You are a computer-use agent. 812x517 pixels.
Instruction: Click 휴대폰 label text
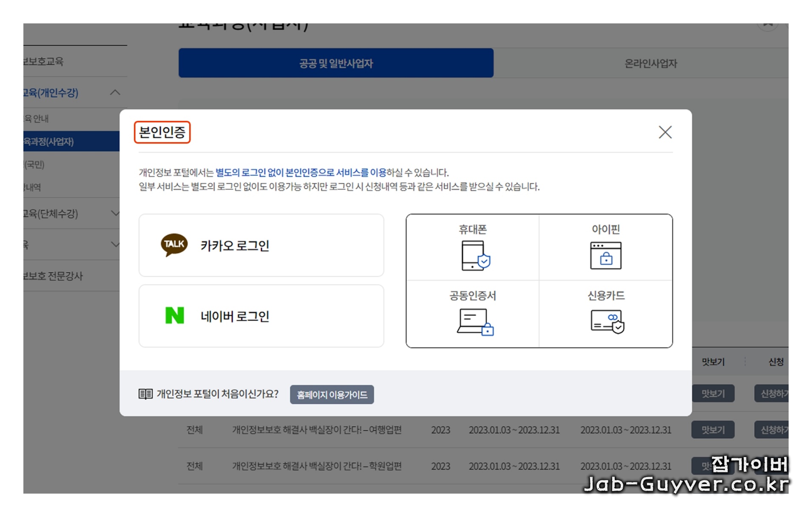point(472,229)
